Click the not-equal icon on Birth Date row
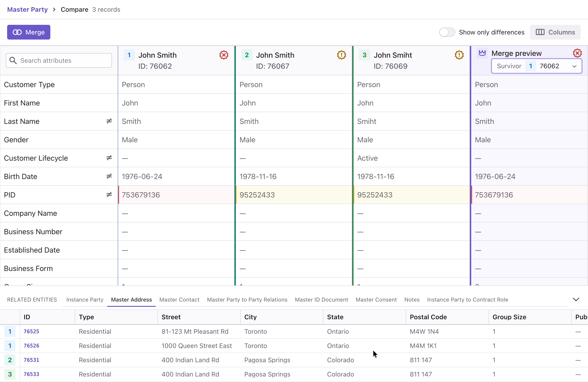Image resolution: width=588 pixels, height=382 pixels. [x=109, y=176]
